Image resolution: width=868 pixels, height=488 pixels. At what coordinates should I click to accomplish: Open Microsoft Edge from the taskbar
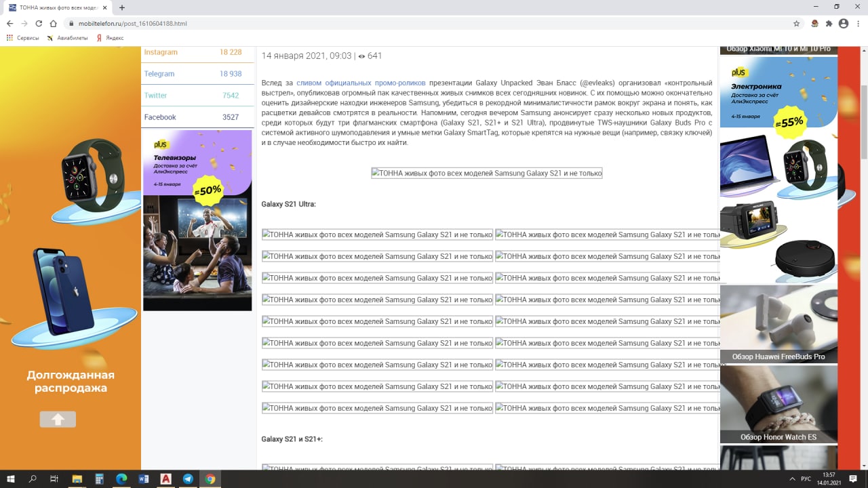(121, 479)
